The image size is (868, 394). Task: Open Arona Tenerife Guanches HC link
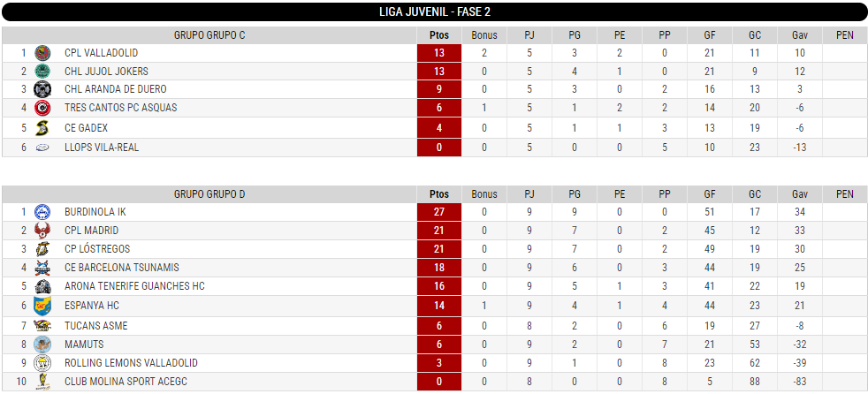pos(134,286)
